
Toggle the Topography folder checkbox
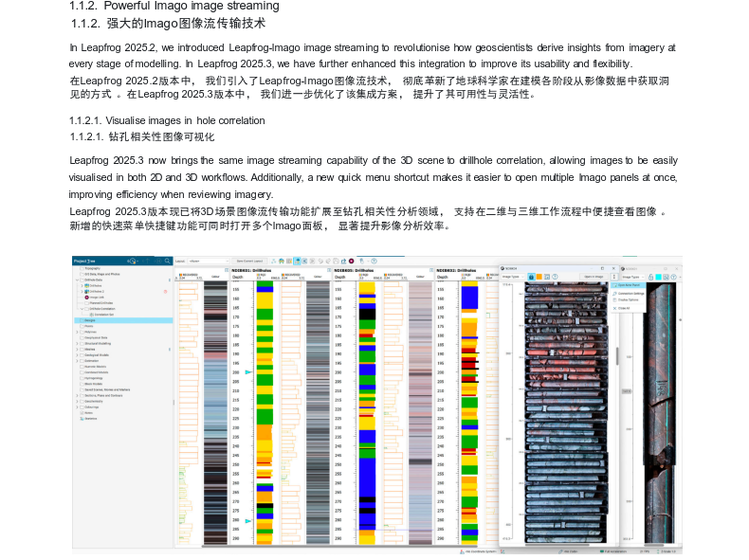[x=81, y=269]
